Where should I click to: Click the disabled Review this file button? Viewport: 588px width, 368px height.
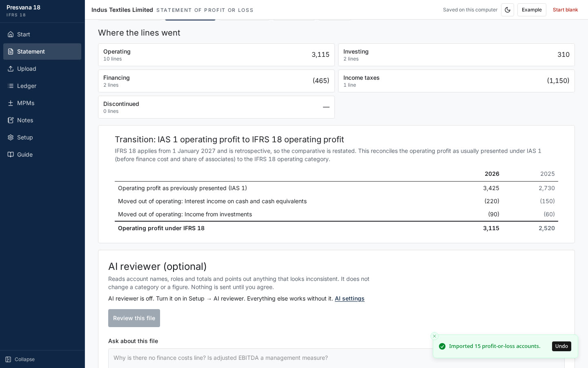[x=134, y=318]
